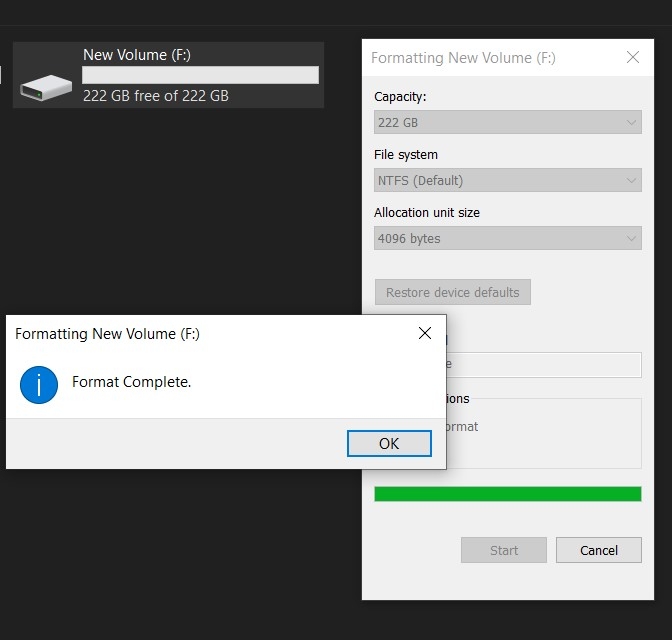This screenshot has width=672, height=640.
Task: Click the Volume label input field
Action: tap(543, 365)
